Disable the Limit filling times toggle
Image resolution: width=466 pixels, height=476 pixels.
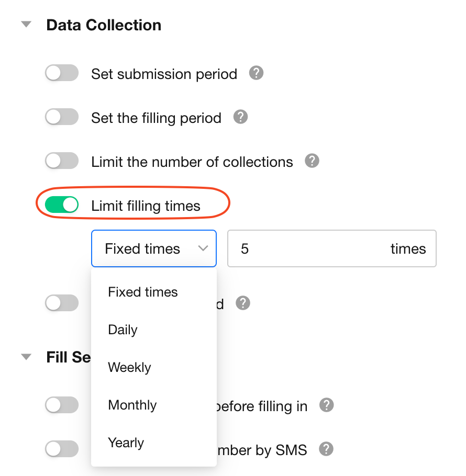pyautogui.click(x=62, y=205)
